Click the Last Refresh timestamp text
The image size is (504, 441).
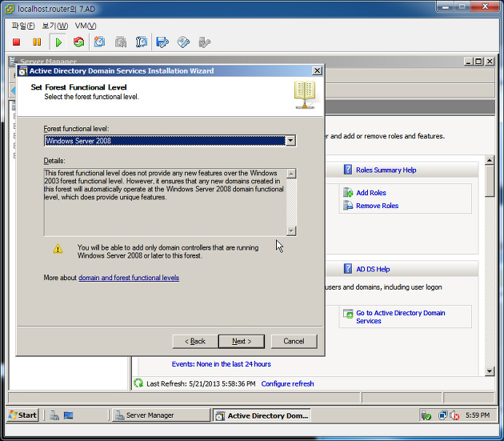[201, 383]
